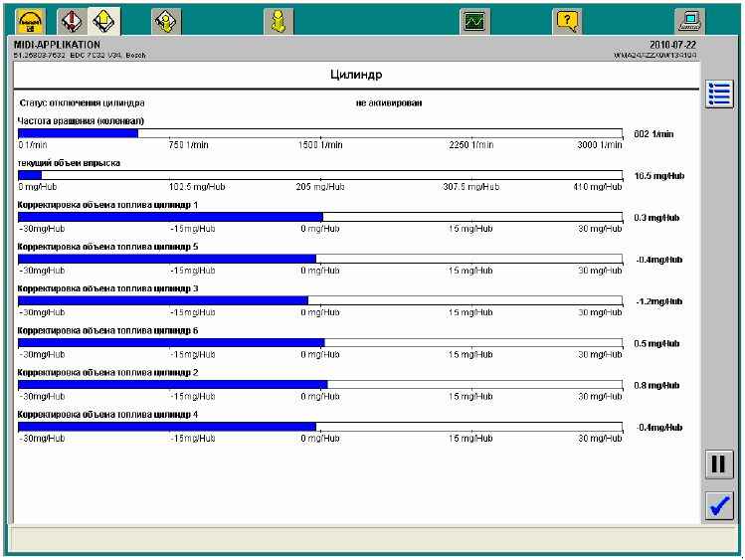Select the highlighted yellow diamond toolbar icon
The image size is (745, 560).
(x=101, y=20)
